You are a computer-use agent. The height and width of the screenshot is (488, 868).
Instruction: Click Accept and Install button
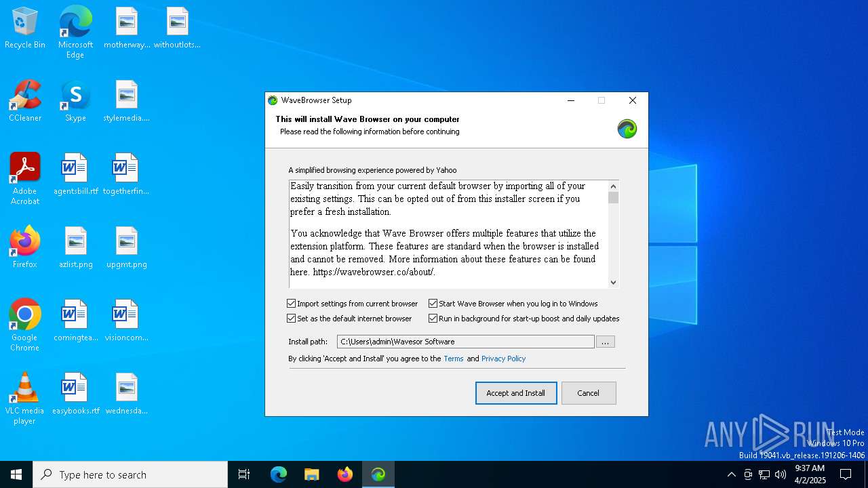(x=516, y=393)
